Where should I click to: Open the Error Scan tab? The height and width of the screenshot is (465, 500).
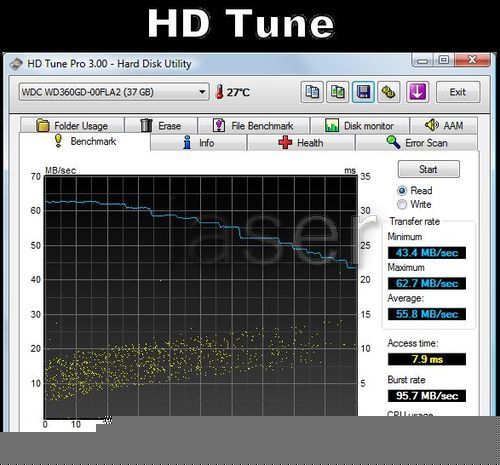[417, 143]
